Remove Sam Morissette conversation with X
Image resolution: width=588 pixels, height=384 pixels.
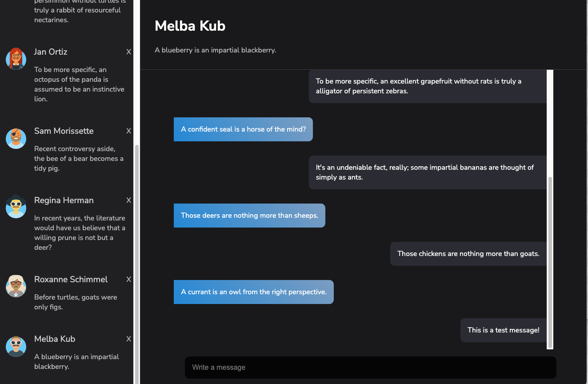coord(129,131)
